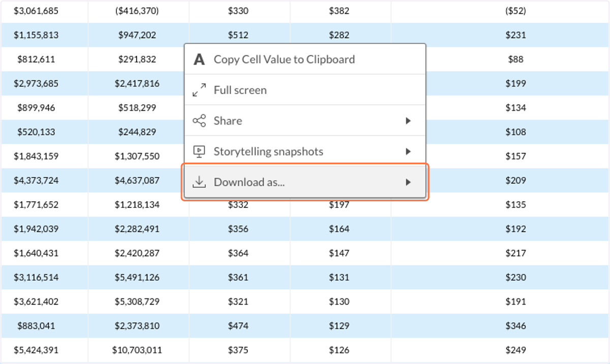Click the Copy Cell Value text icon
Viewport: 610px width, 364px height.
click(x=199, y=59)
